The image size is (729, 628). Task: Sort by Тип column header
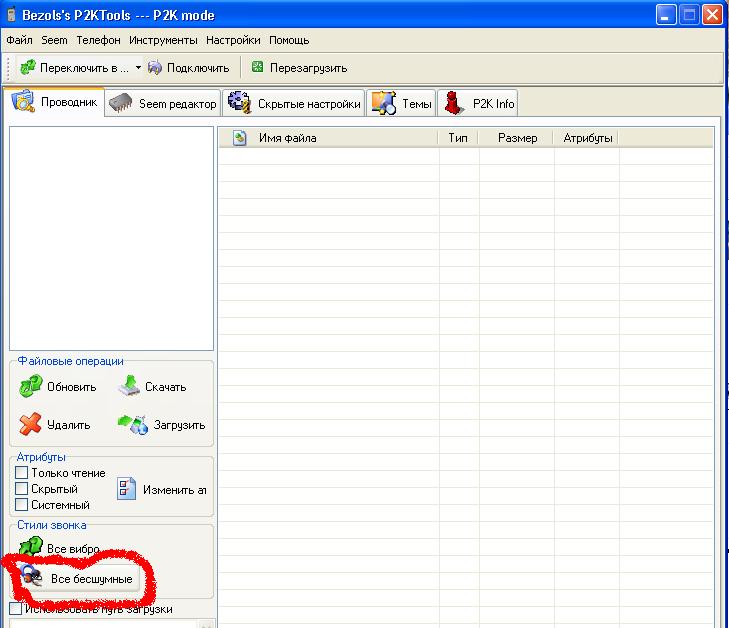458,138
